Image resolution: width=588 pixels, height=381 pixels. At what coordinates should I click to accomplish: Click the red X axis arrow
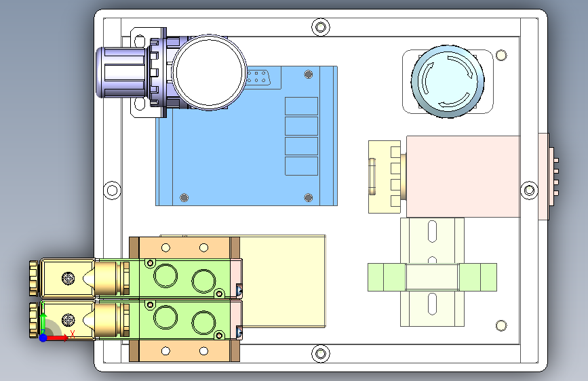tap(58, 338)
